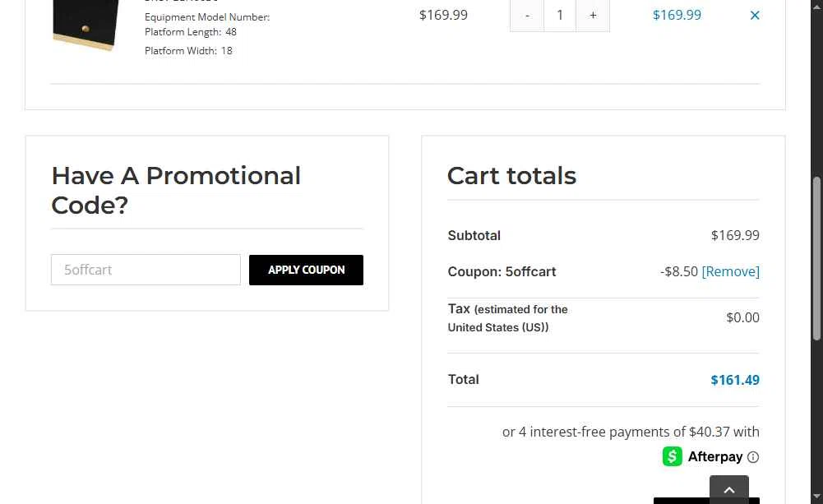Click the green Afterpay logo icon

coord(672,456)
